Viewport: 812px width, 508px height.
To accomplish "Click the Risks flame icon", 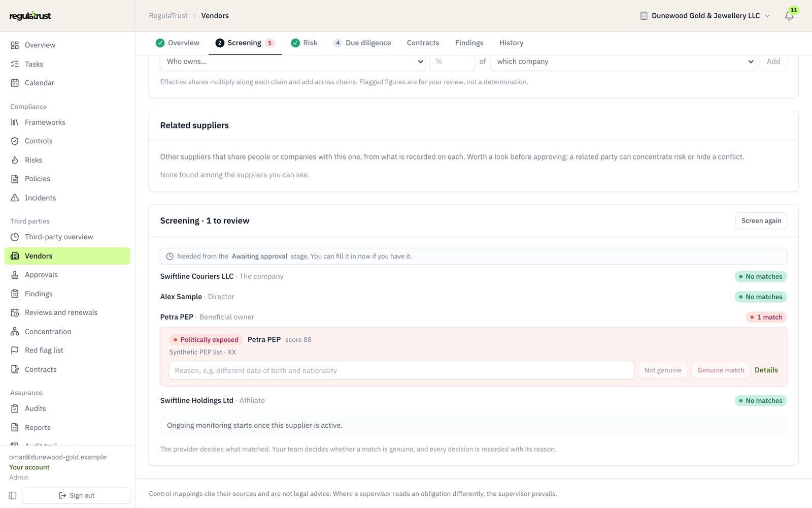I will click(15, 160).
